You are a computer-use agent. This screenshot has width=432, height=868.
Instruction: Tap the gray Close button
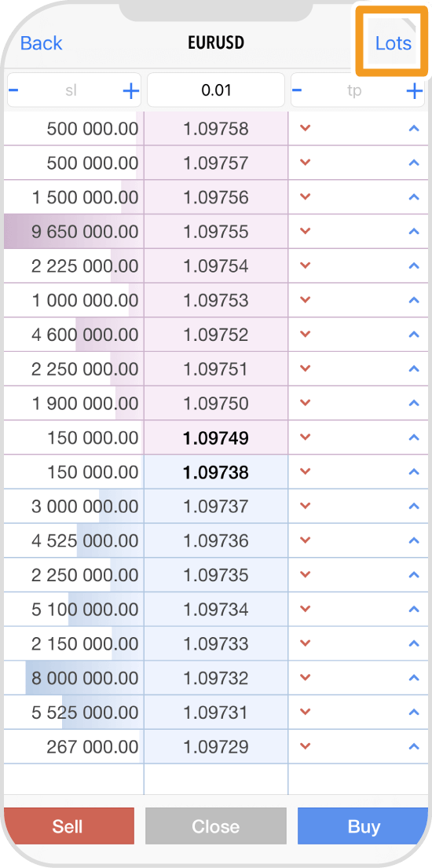point(216,826)
